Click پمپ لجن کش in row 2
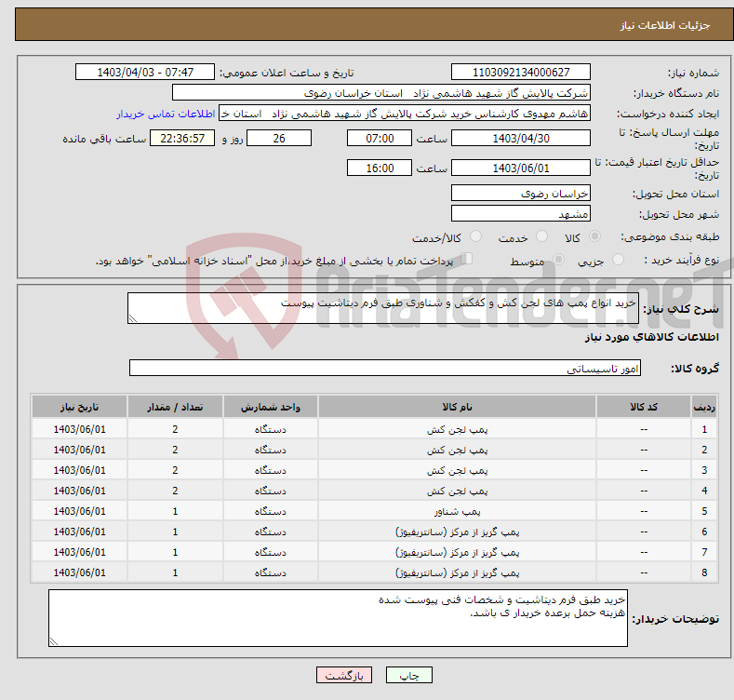Screen dimensions: 734x700 (x=457, y=450)
